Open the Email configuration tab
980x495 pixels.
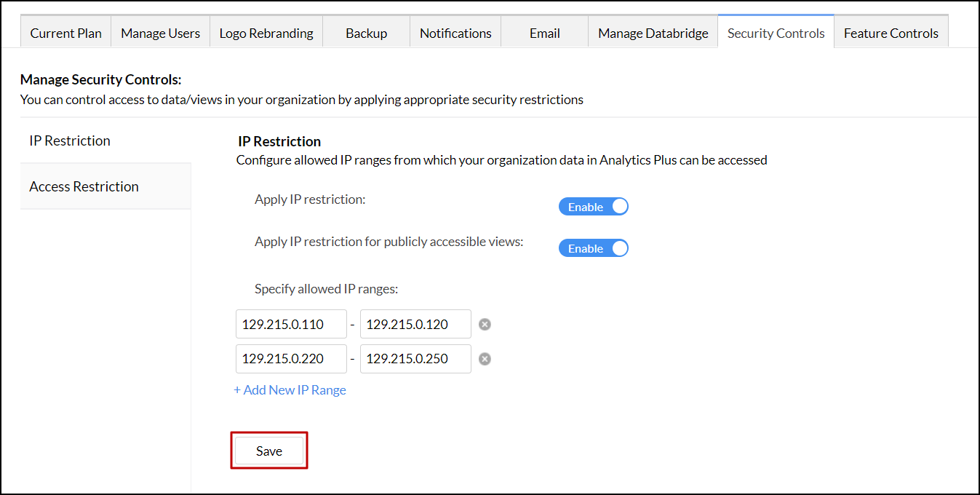[544, 33]
